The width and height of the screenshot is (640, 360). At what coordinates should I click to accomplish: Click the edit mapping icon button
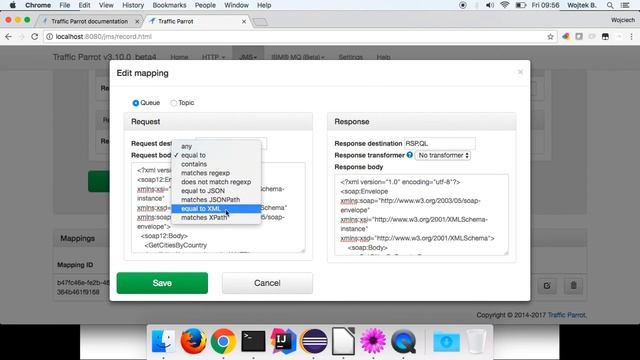(547, 286)
